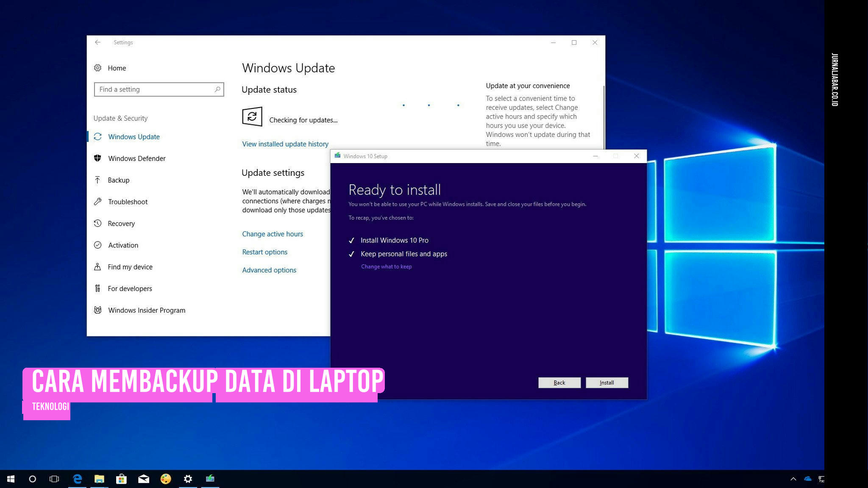Image resolution: width=868 pixels, height=488 pixels.
Task: Open Task View on the taskbar
Action: [54, 479]
